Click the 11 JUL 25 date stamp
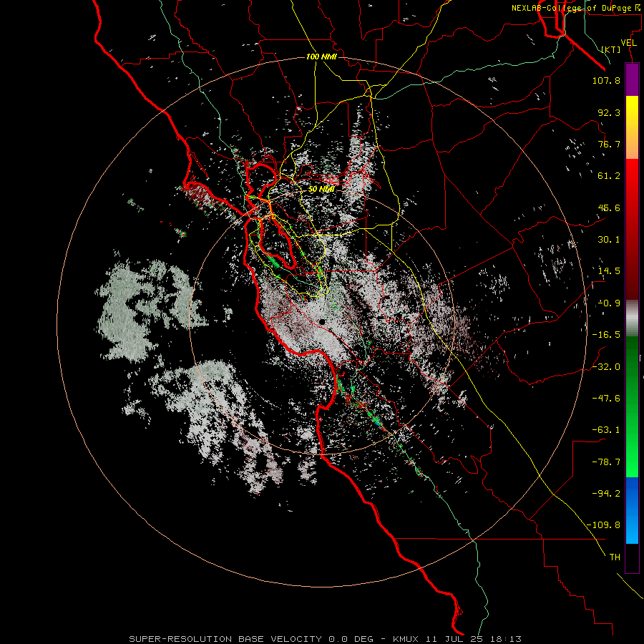Screen dimensions: 644x644 tap(453, 639)
